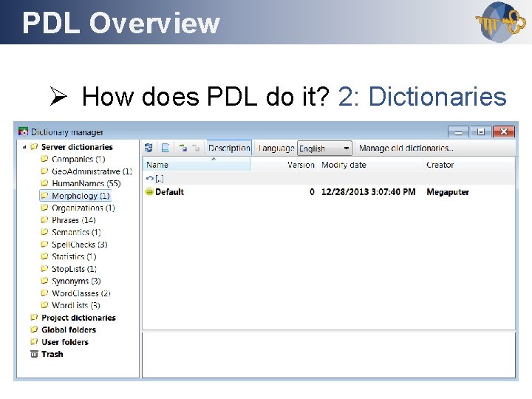Open the HumanNames (55) folder
This screenshot has width=532, height=399.
coord(86,183)
